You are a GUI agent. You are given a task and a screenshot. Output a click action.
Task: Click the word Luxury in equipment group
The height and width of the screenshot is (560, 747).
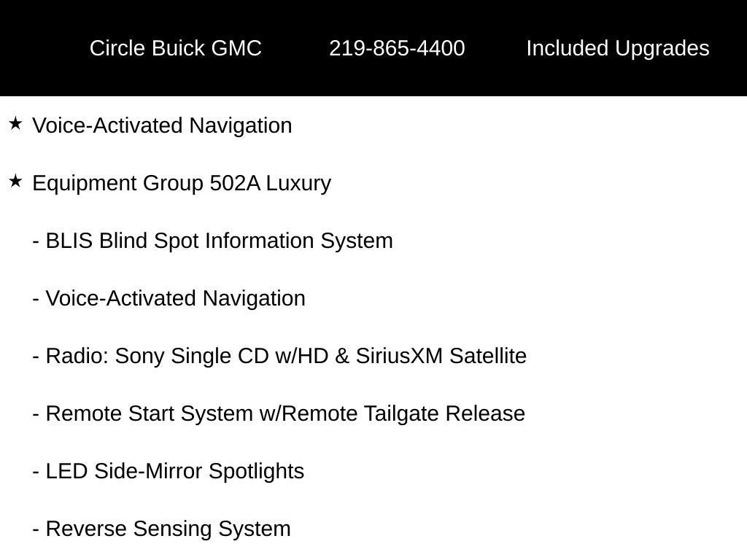tap(298, 184)
